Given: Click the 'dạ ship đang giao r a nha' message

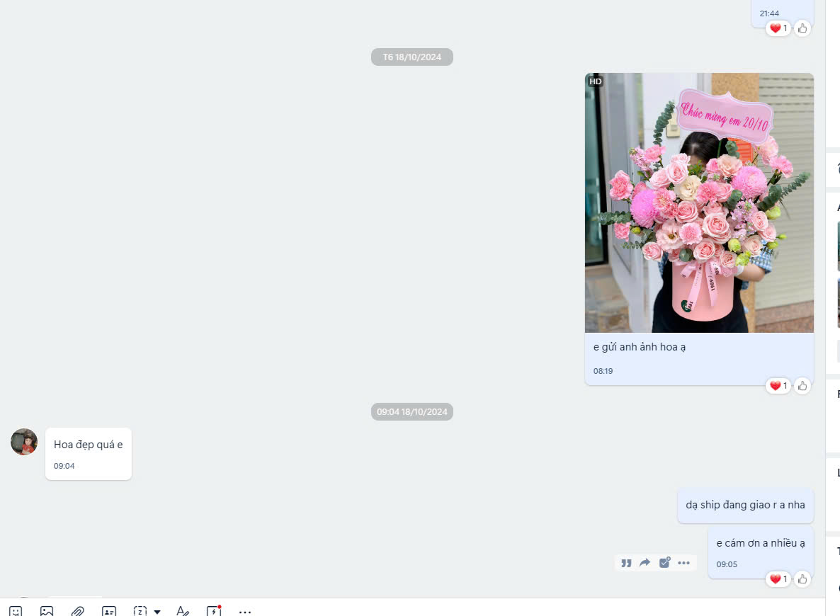Looking at the screenshot, I should pyautogui.click(x=745, y=506).
